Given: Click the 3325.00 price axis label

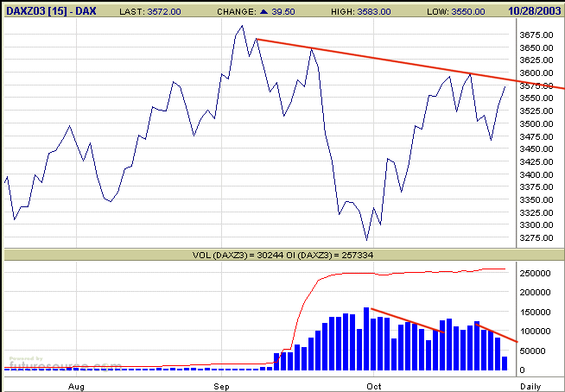Looking at the screenshot, I should [x=536, y=212].
